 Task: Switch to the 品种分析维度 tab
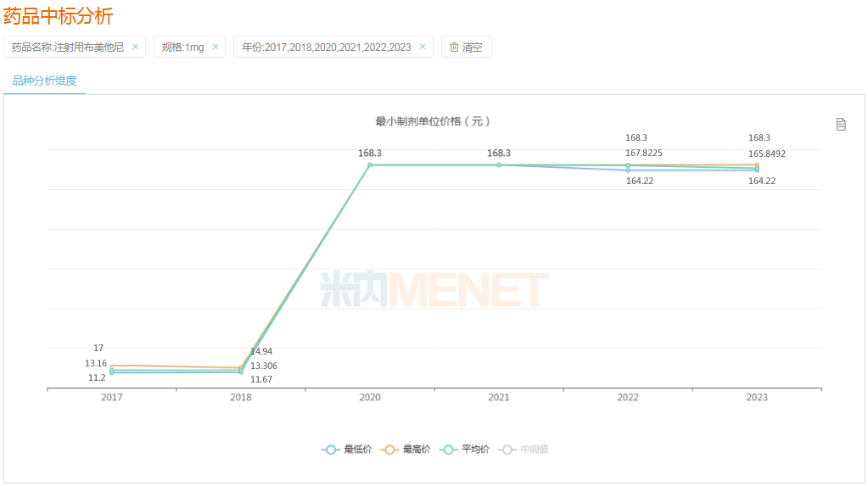pos(44,81)
